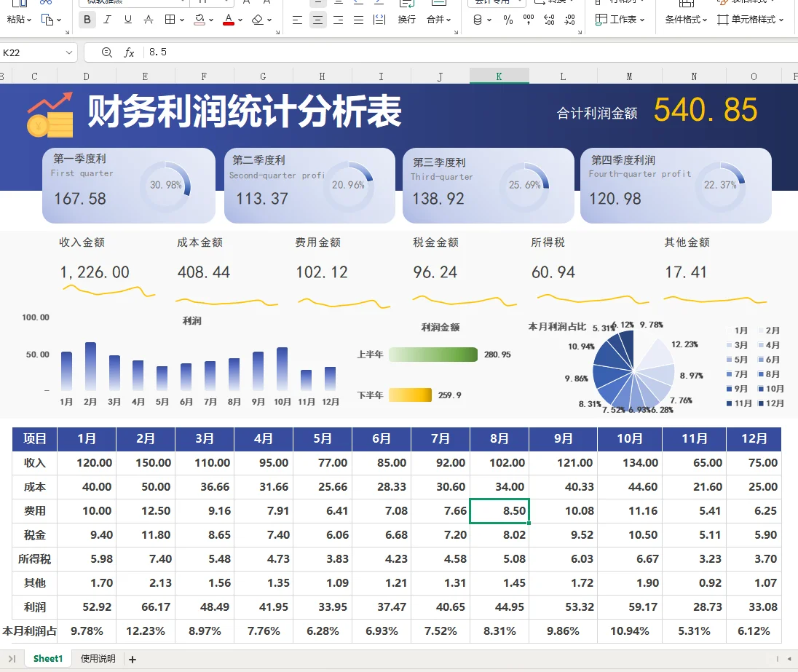798x672 pixels.
Task: Click horizontal scrollbar left arrow
Action: tap(789, 659)
